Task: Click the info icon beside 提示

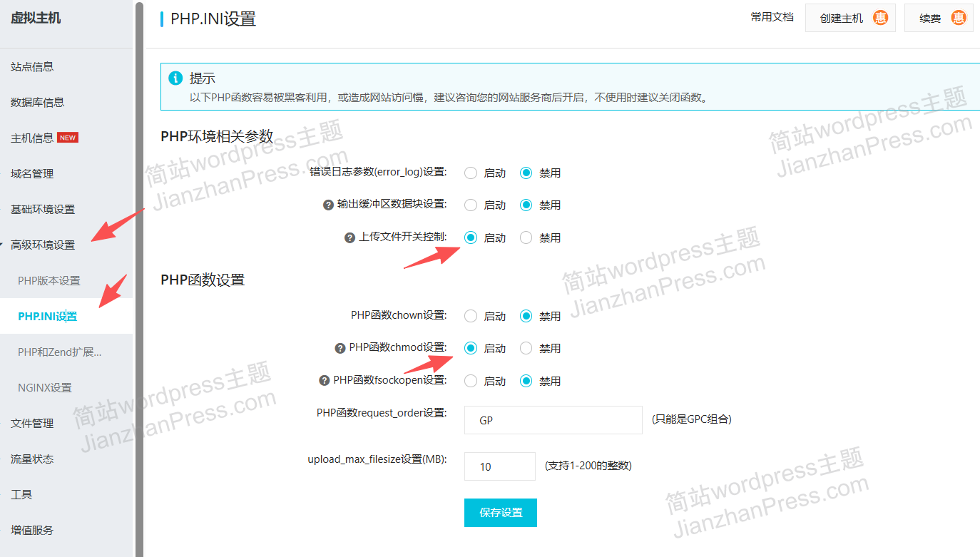Action: point(175,78)
